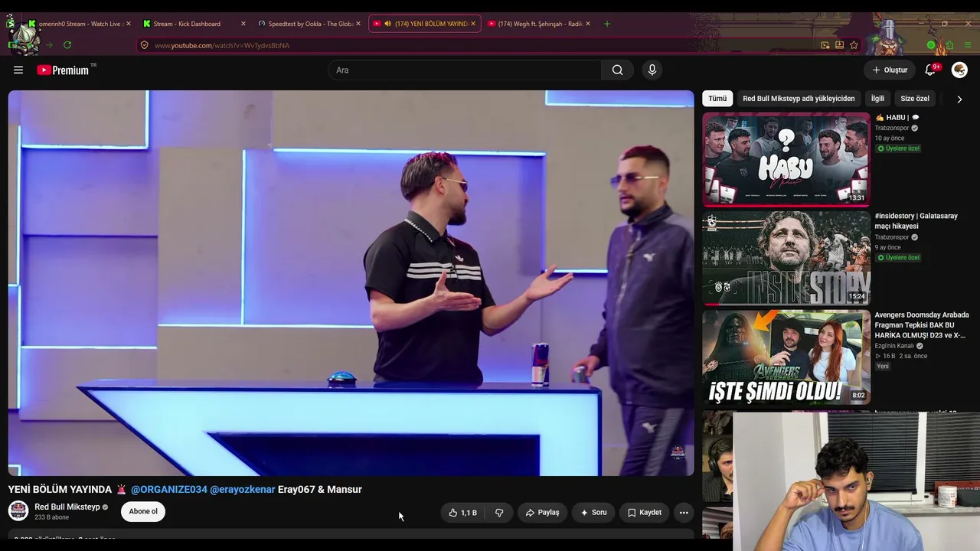Focus the YouTube search field
The height and width of the screenshot is (551, 980).
(465, 70)
